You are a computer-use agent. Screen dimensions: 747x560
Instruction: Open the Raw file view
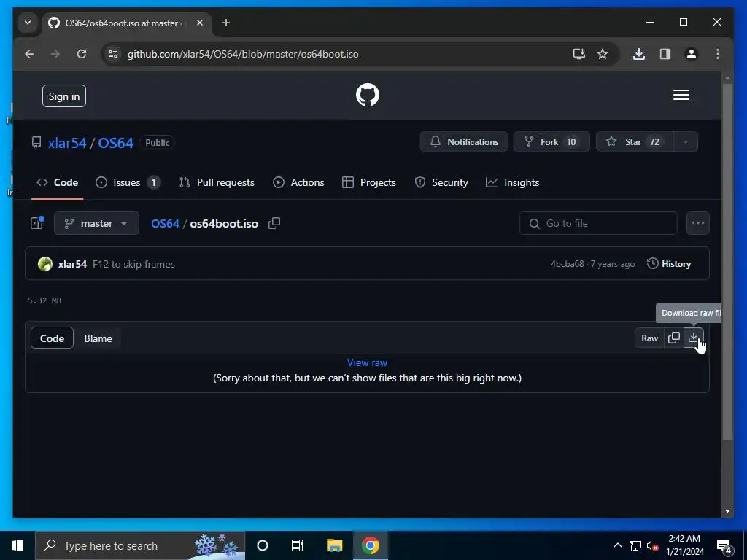[649, 338]
